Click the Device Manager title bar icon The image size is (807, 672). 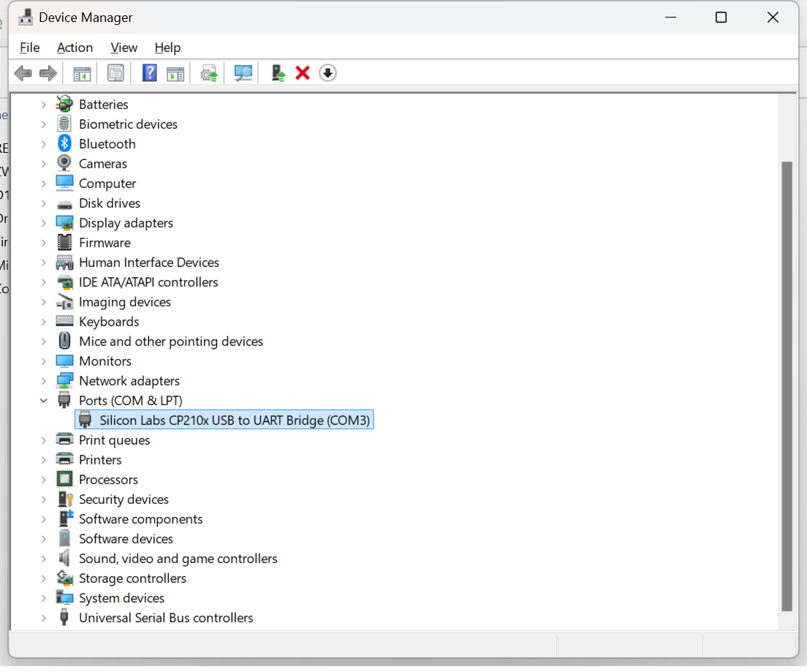click(26, 17)
